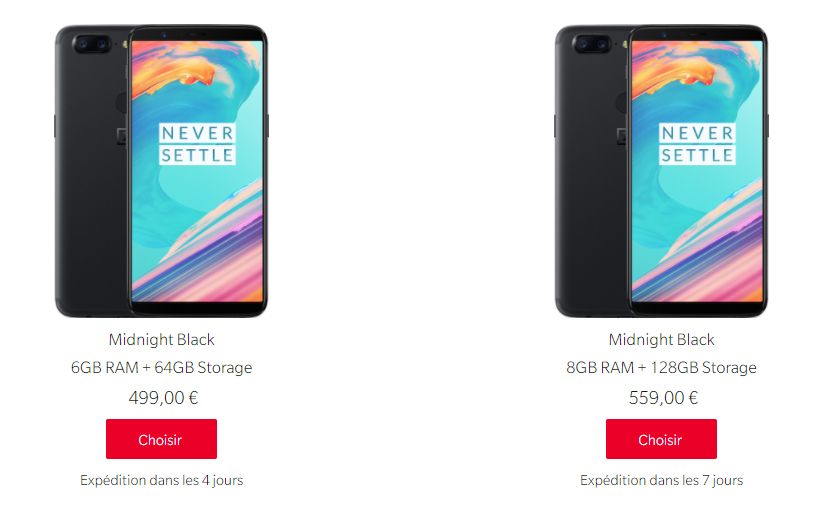Click the left phone's dual camera module
This screenshot has width=820, height=512.
[x=92, y=43]
